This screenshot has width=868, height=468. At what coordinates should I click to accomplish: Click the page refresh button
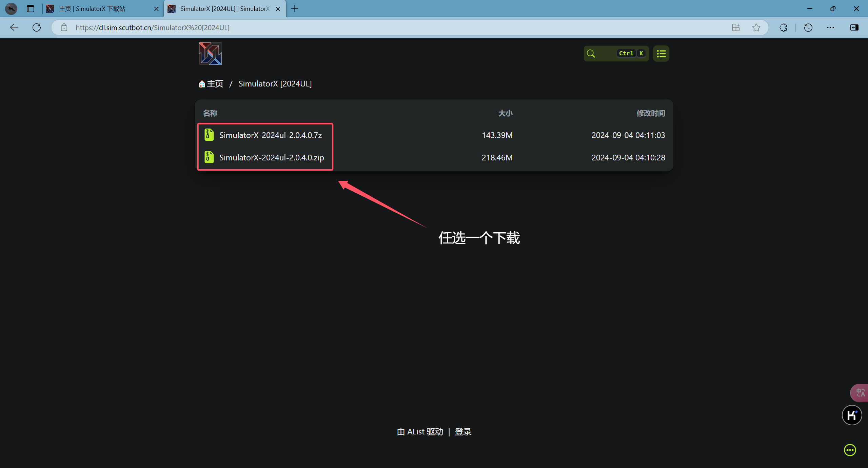[x=36, y=27]
